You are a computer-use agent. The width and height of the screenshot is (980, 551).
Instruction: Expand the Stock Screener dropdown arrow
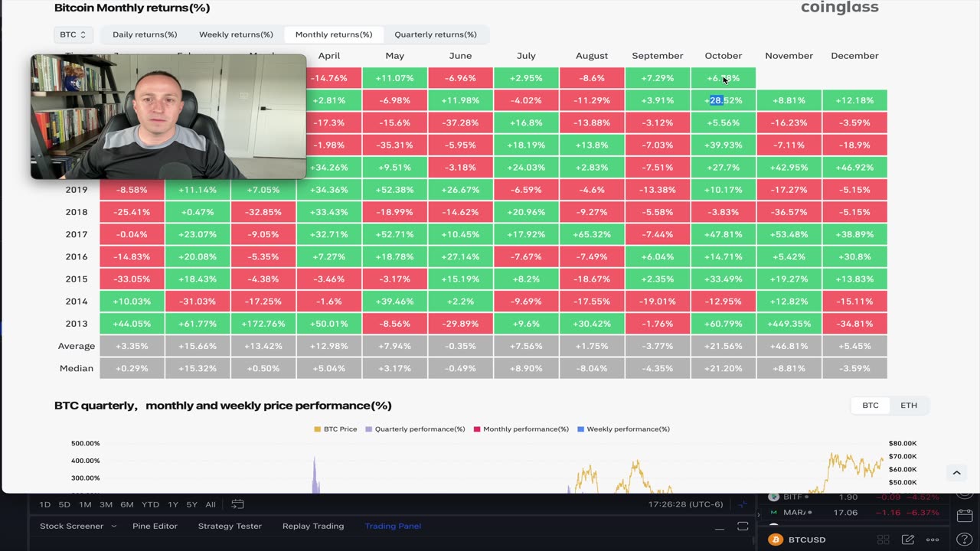click(113, 527)
